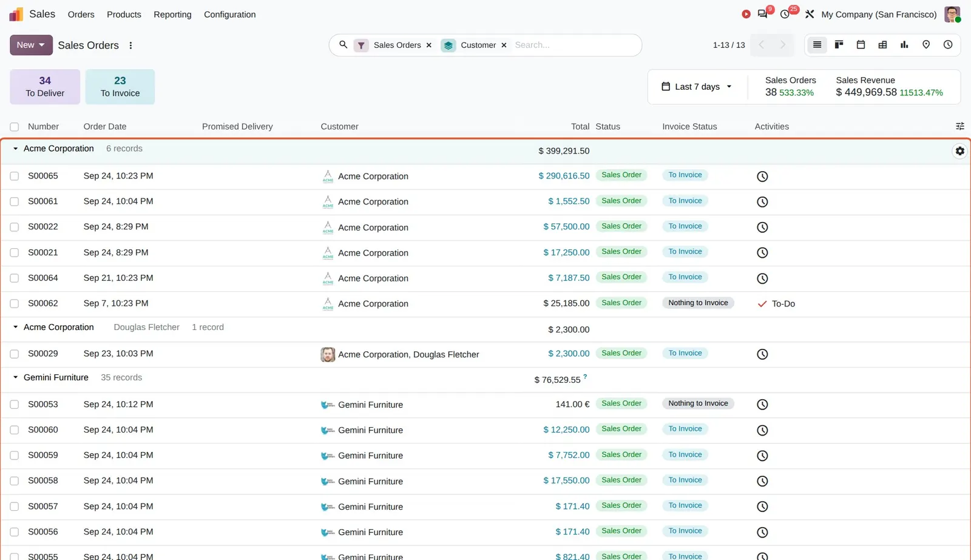Open order total $ 290,616.50
This screenshot has height=560, width=971.
[564, 176]
